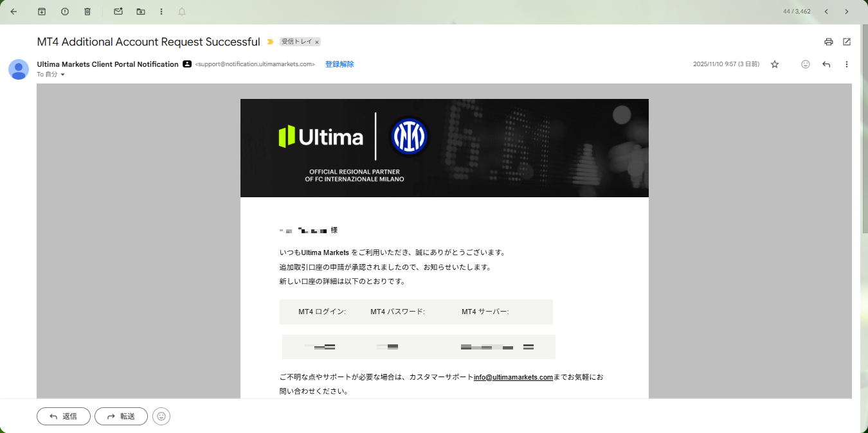
Task: Star this message
Action: [x=775, y=64]
